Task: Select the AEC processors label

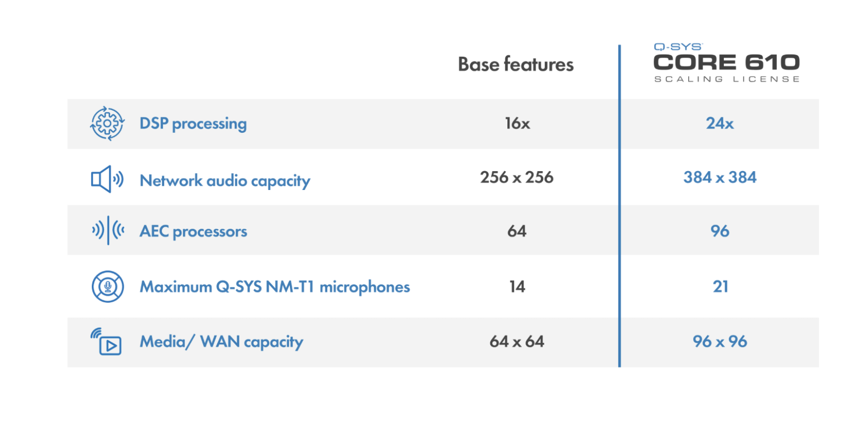Action: (193, 232)
